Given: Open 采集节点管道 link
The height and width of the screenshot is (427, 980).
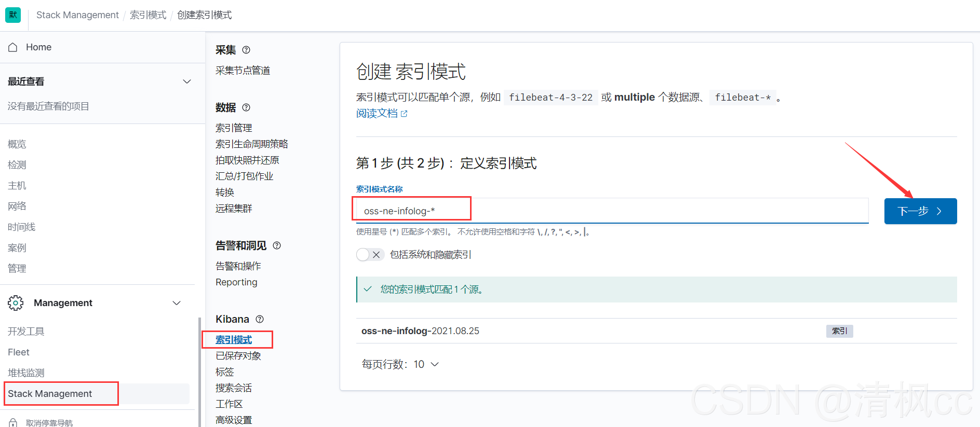Looking at the screenshot, I should click(243, 71).
